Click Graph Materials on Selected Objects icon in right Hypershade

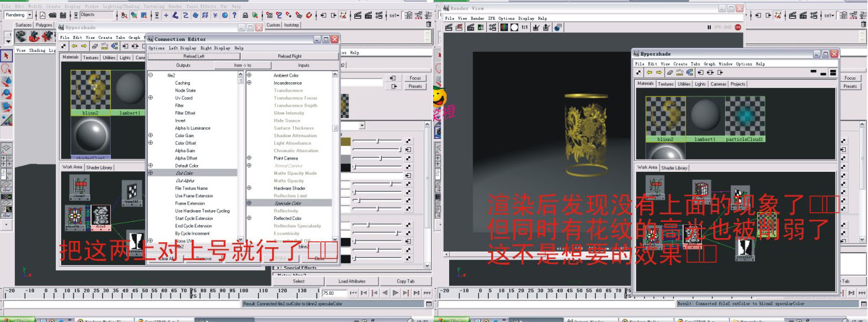click(690, 72)
